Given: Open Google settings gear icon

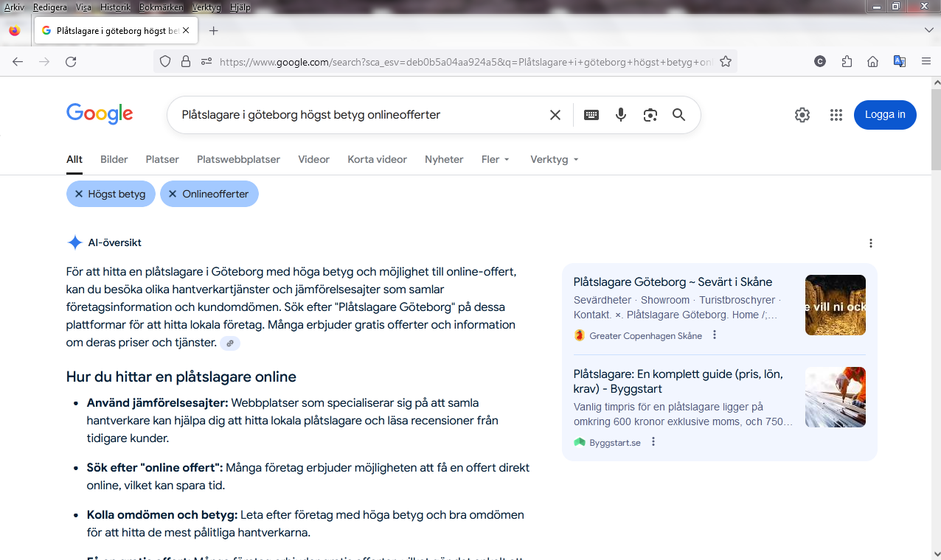Looking at the screenshot, I should [x=802, y=115].
